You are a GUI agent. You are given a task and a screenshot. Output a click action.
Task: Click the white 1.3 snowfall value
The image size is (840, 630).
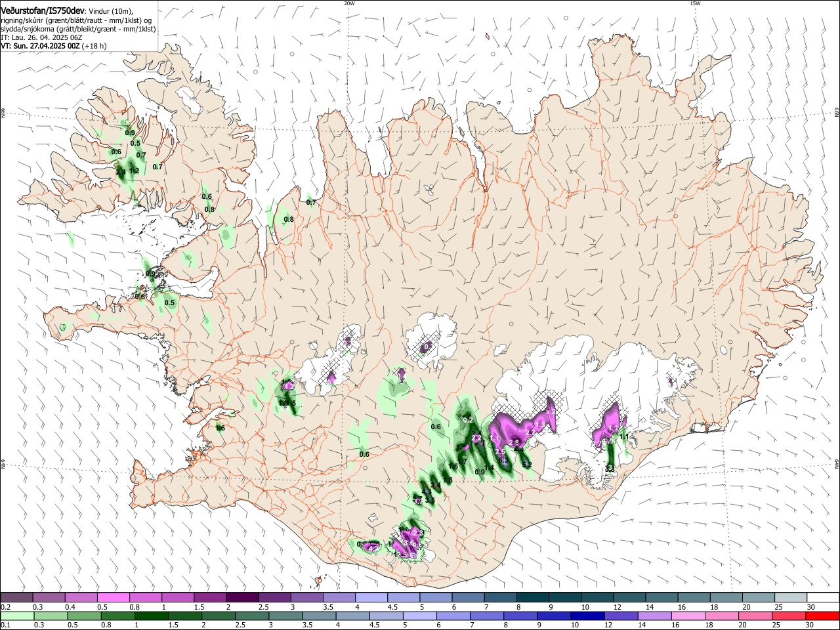point(540,425)
